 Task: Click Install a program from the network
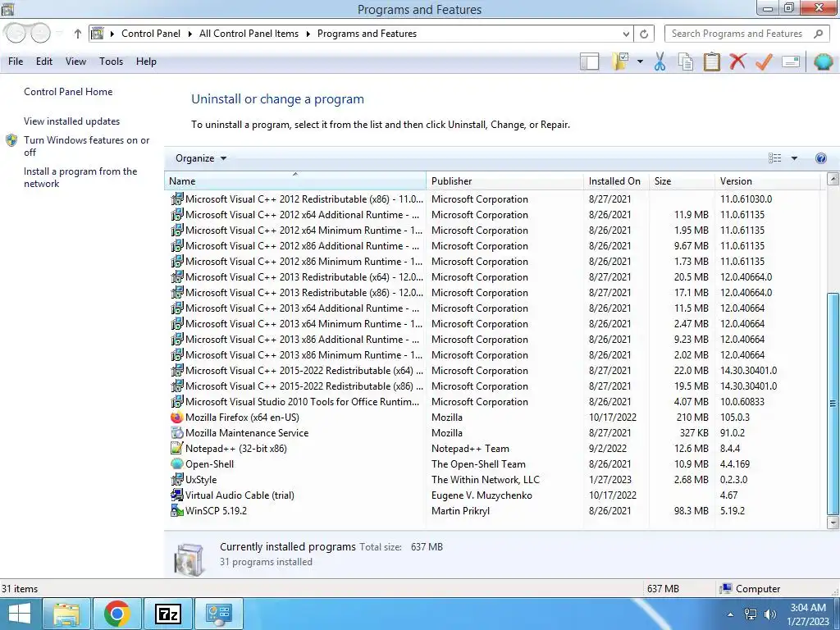(80, 177)
